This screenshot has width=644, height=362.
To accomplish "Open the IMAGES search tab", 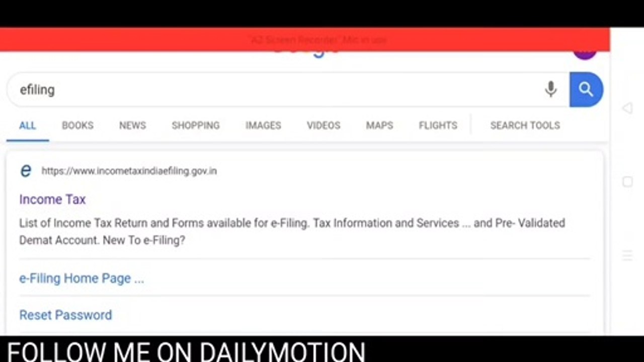I will pyautogui.click(x=263, y=126).
